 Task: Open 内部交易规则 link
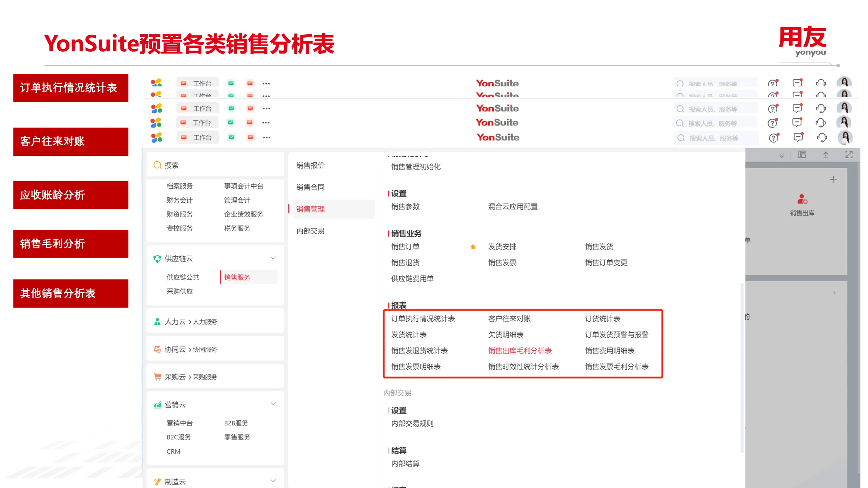412,424
